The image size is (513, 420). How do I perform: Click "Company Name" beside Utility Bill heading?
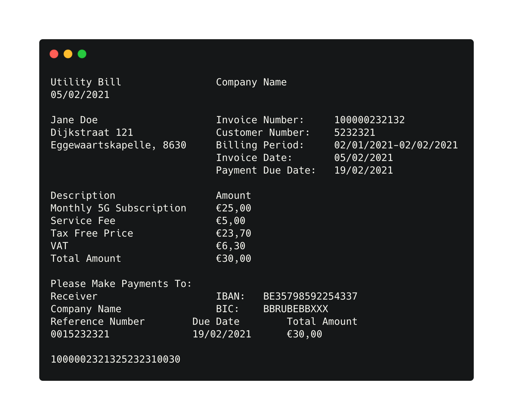point(251,82)
